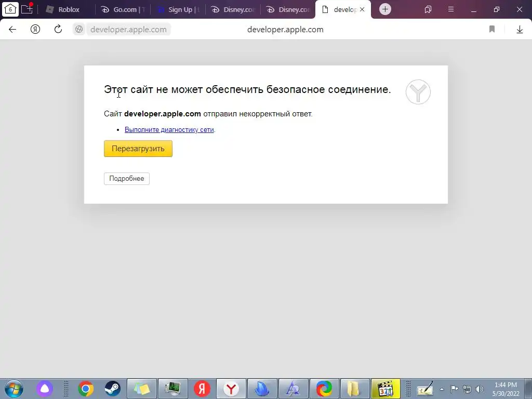Viewport: 532px width, 399px height.
Task: Open Media Player Classic taskbar icon
Action: click(386, 389)
